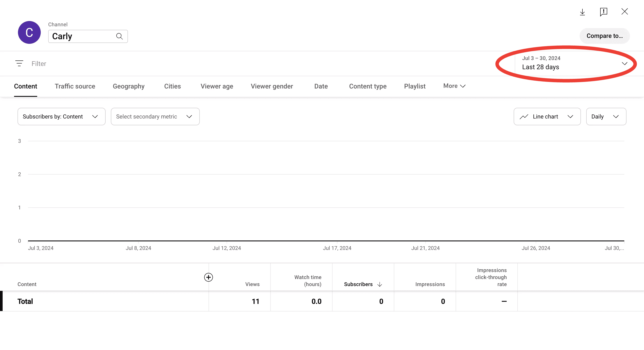This screenshot has height=350, width=644.
Task: Click the Subscribers sort arrow
Action: click(x=379, y=284)
